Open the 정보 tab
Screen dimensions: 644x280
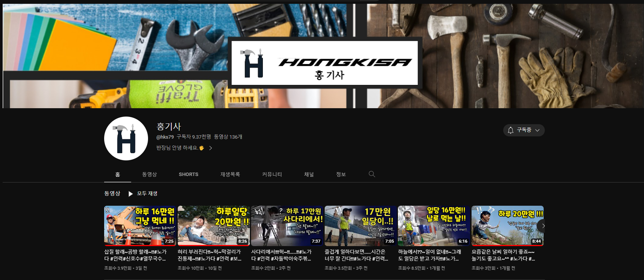coord(341,174)
